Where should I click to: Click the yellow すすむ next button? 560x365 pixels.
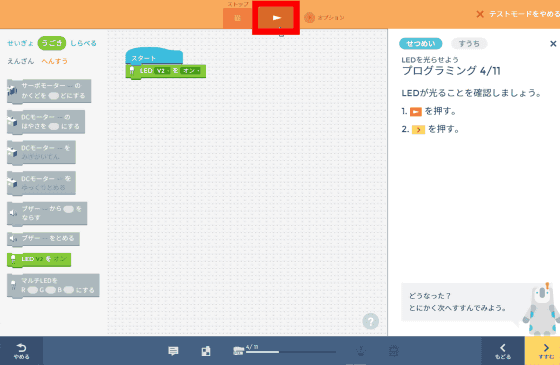click(x=543, y=350)
